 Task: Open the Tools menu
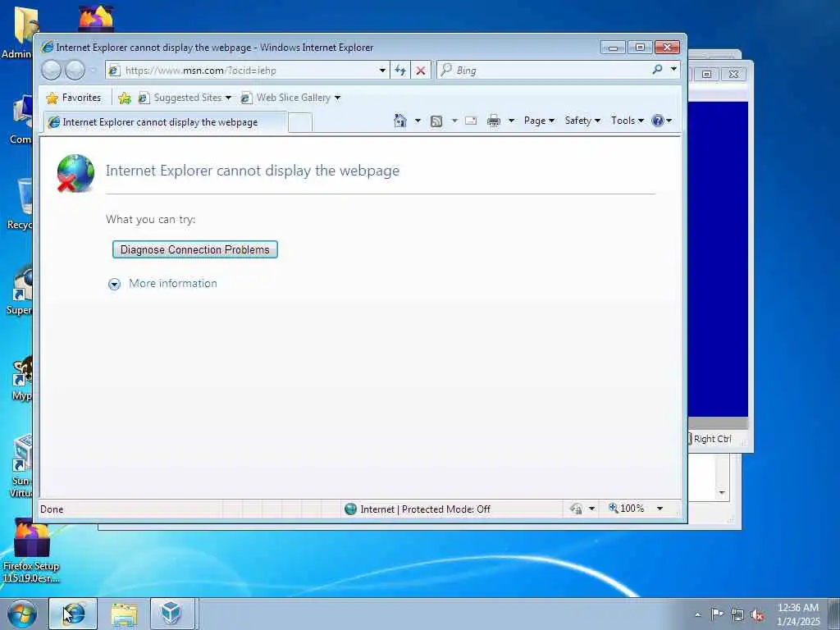tap(628, 121)
